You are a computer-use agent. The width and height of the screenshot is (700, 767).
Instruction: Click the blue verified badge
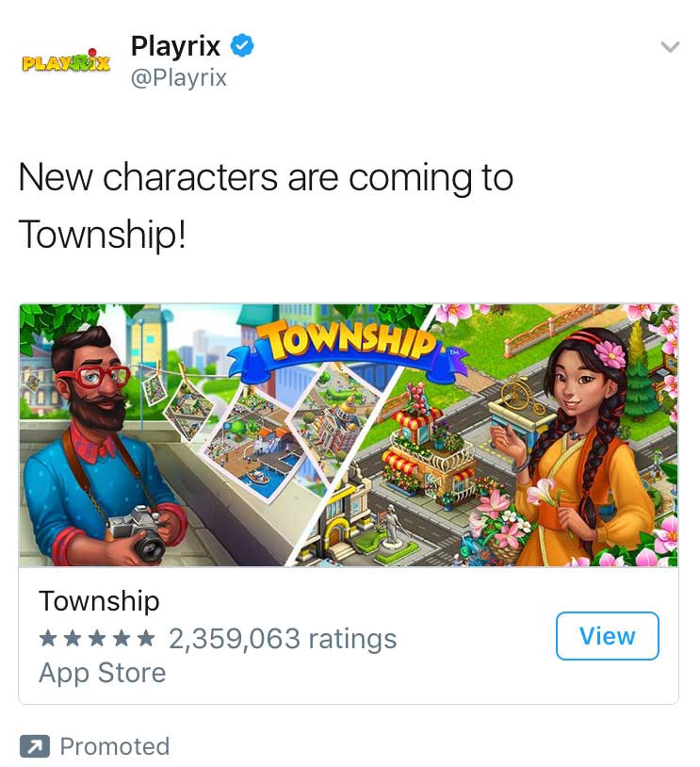[241, 45]
